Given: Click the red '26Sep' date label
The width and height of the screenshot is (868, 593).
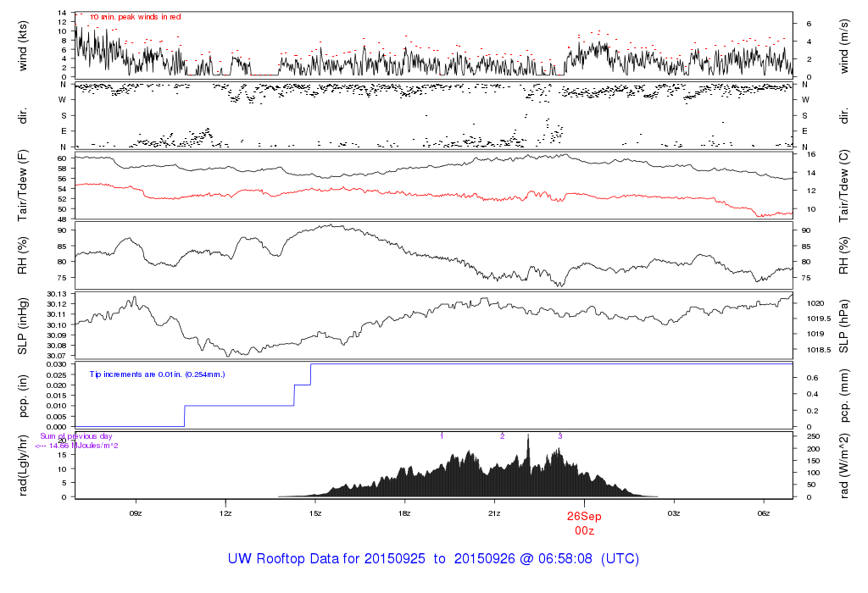Looking at the screenshot, I should pos(584,517).
